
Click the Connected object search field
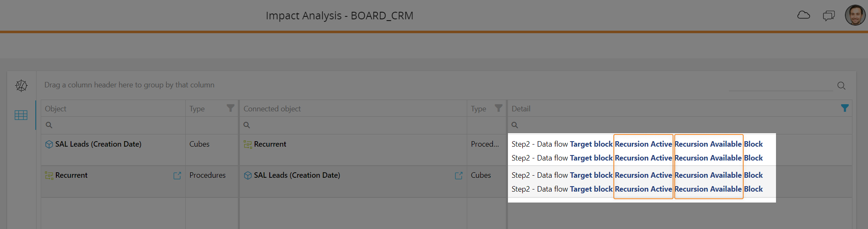click(353, 125)
